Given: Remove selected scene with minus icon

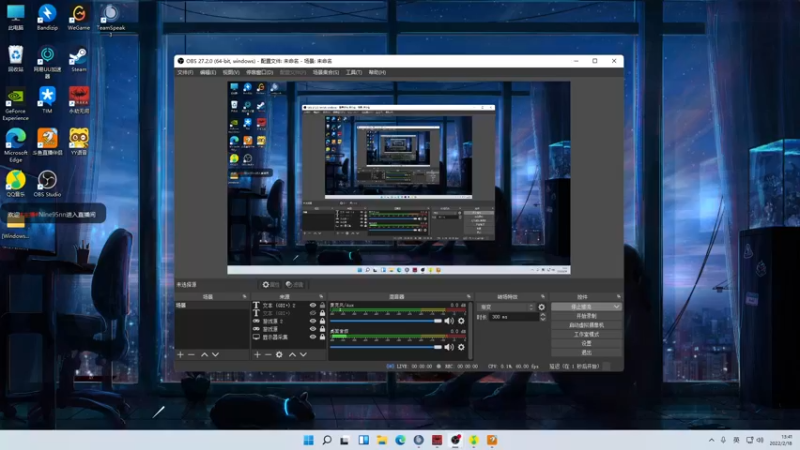Looking at the screenshot, I should (191, 355).
